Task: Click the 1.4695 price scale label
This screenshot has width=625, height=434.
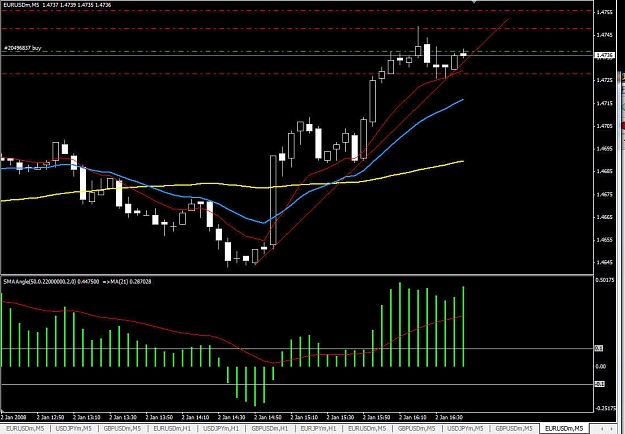Action: tap(604, 149)
